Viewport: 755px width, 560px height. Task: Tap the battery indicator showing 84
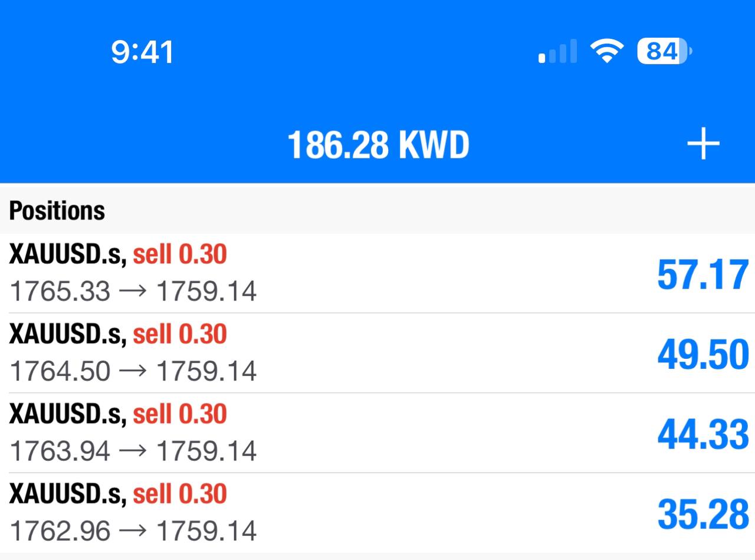664,51
